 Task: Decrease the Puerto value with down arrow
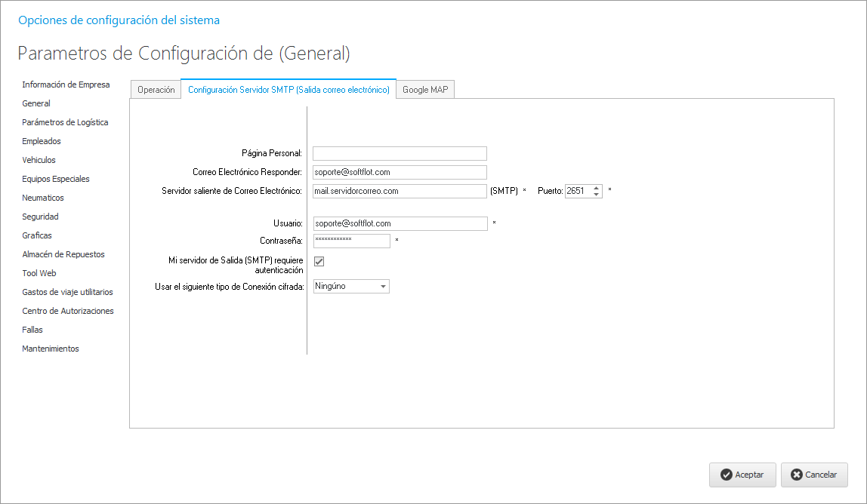[x=597, y=195]
